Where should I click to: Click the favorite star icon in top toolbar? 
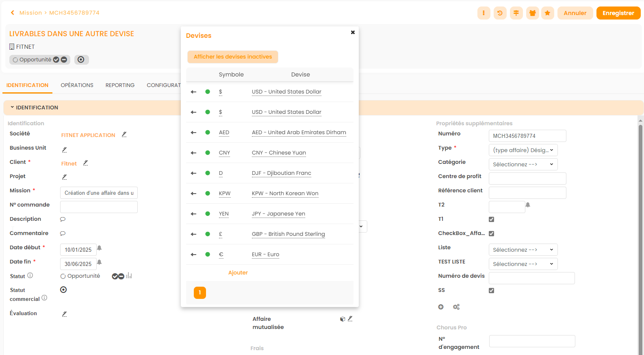point(547,13)
